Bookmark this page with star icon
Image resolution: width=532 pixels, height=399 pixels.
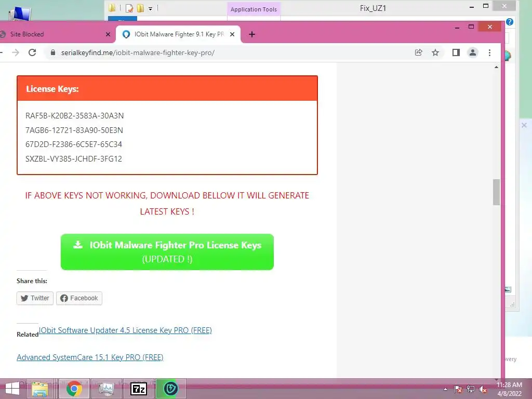tap(435, 52)
